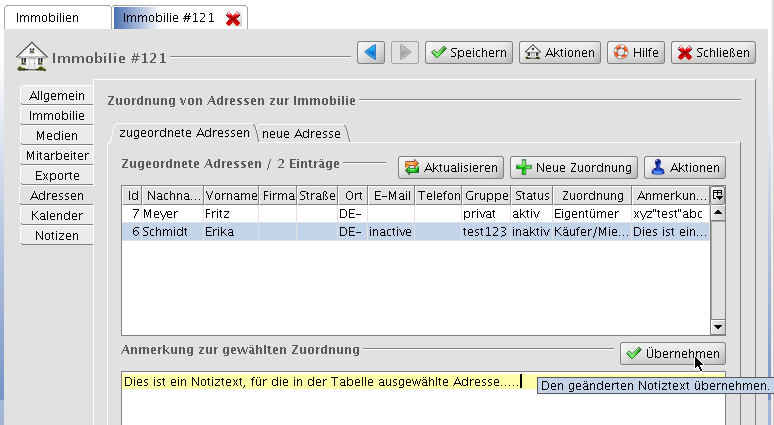Go to previous property with blue left arrow
Image resolution: width=774 pixels, height=425 pixels.
point(371,52)
